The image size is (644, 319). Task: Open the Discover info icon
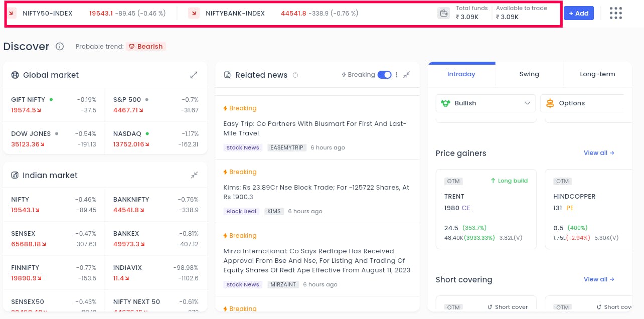click(60, 47)
